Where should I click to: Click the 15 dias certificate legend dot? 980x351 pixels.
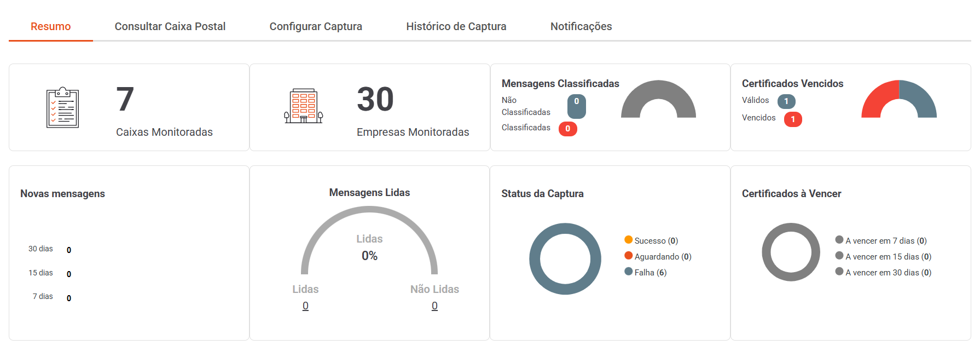[x=839, y=256]
